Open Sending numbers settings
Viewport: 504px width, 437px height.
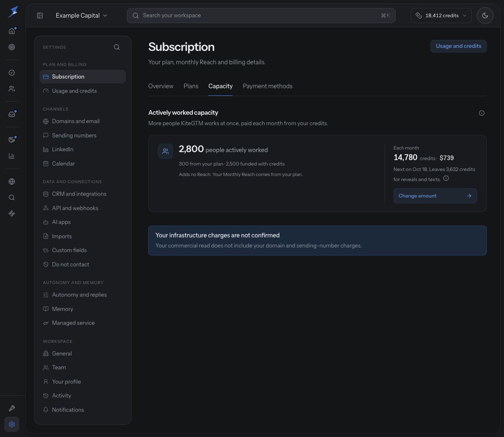point(83,135)
